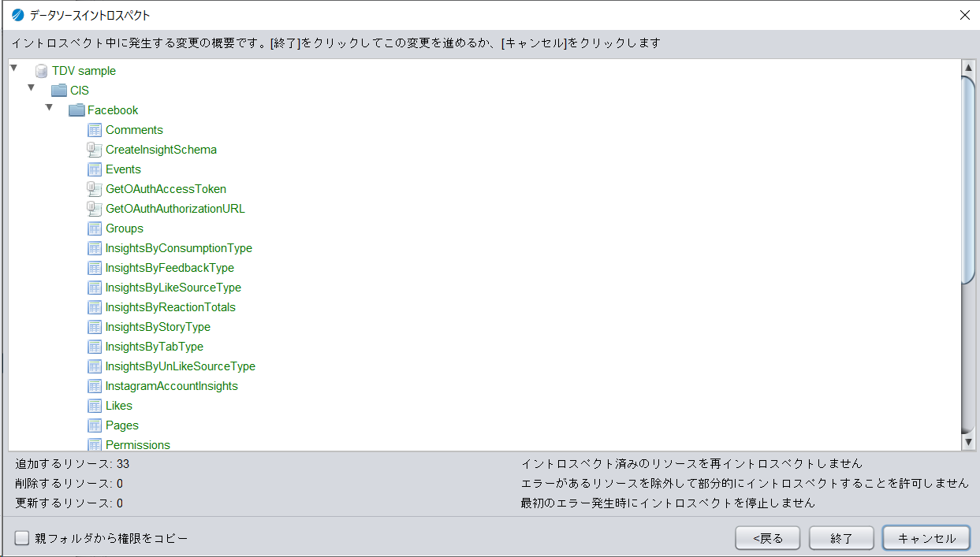Select the Permissions row label
This screenshot has height=557, width=980.
tap(138, 444)
